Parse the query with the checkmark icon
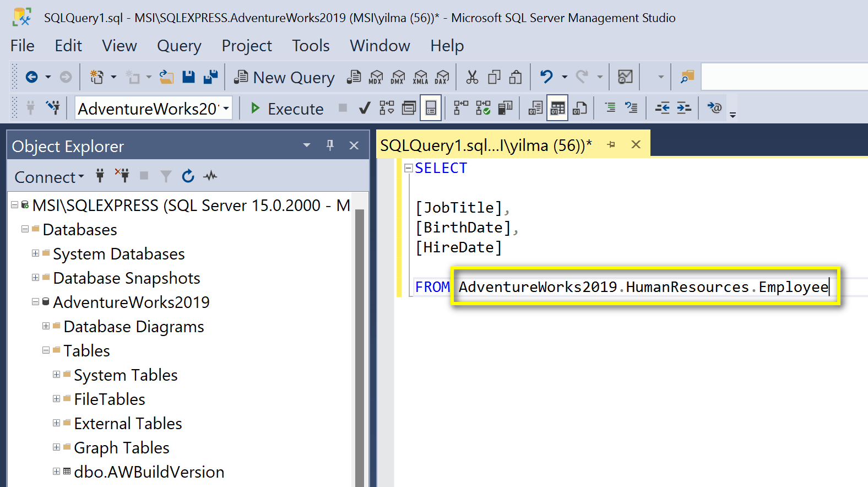Image resolution: width=868 pixels, height=487 pixels. tap(365, 108)
